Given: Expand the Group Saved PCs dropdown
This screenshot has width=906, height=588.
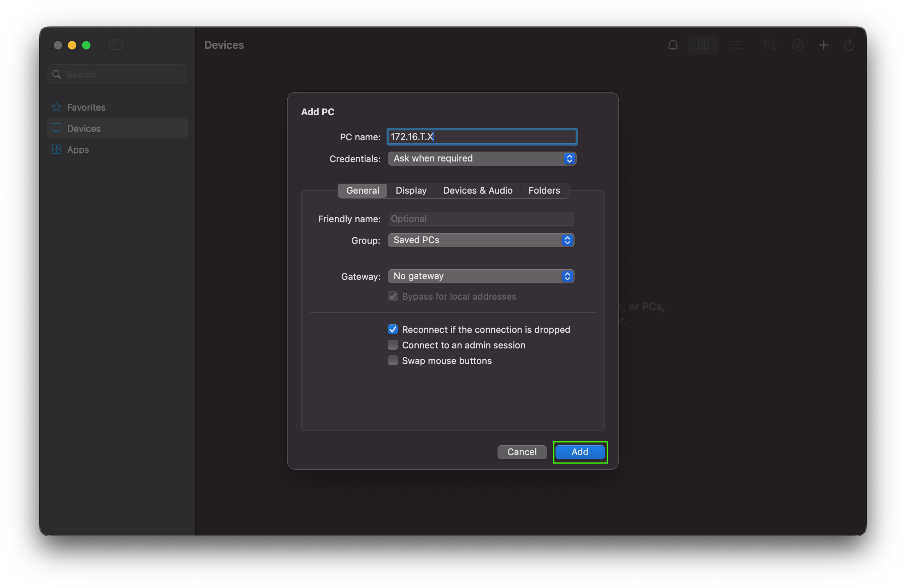Looking at the screenshot, I should point(481,240).
